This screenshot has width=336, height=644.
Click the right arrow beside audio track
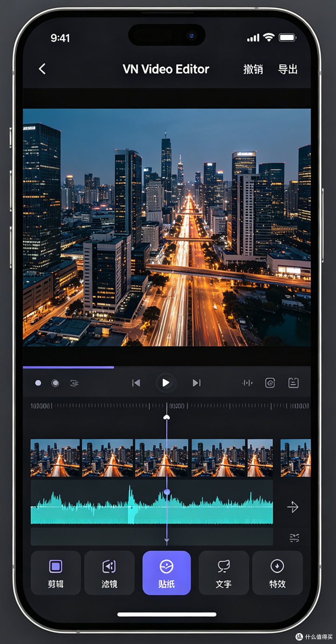pyautogui.click(x=293, y=507)
